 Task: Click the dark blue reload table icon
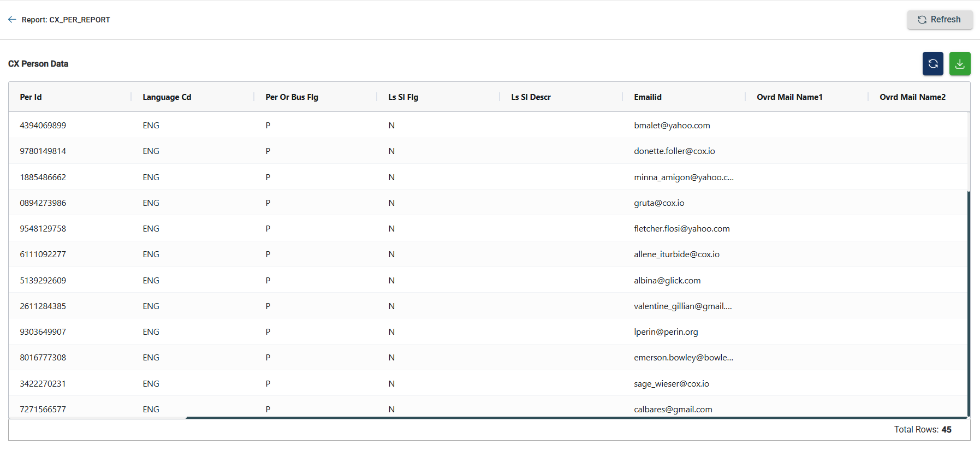[x=933, y=64]
